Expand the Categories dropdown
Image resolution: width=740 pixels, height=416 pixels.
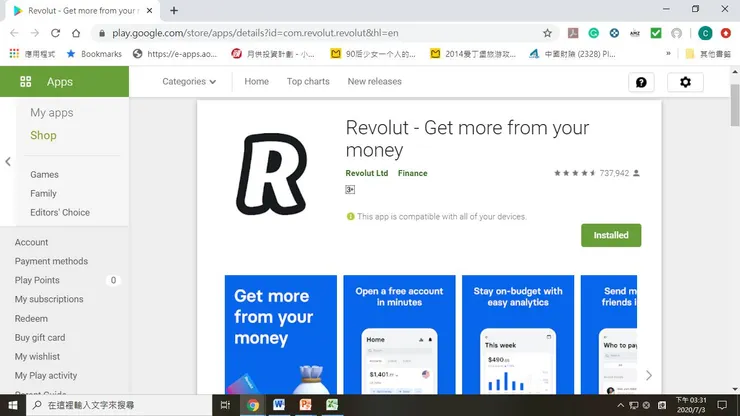pos(189,82)
